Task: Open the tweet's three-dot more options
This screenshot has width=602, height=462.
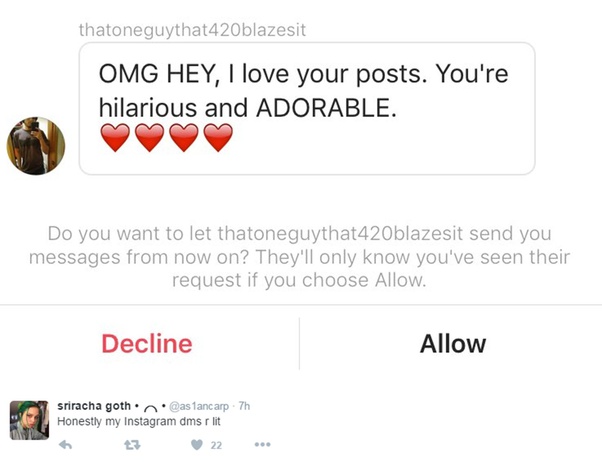Action: tap(263, 445)
